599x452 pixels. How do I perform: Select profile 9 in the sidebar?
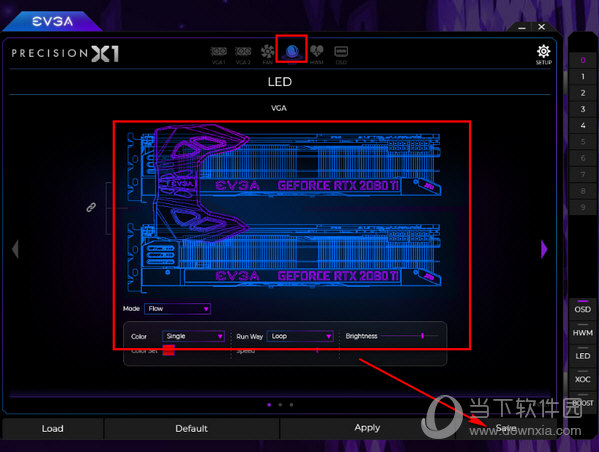click(583, 207)
